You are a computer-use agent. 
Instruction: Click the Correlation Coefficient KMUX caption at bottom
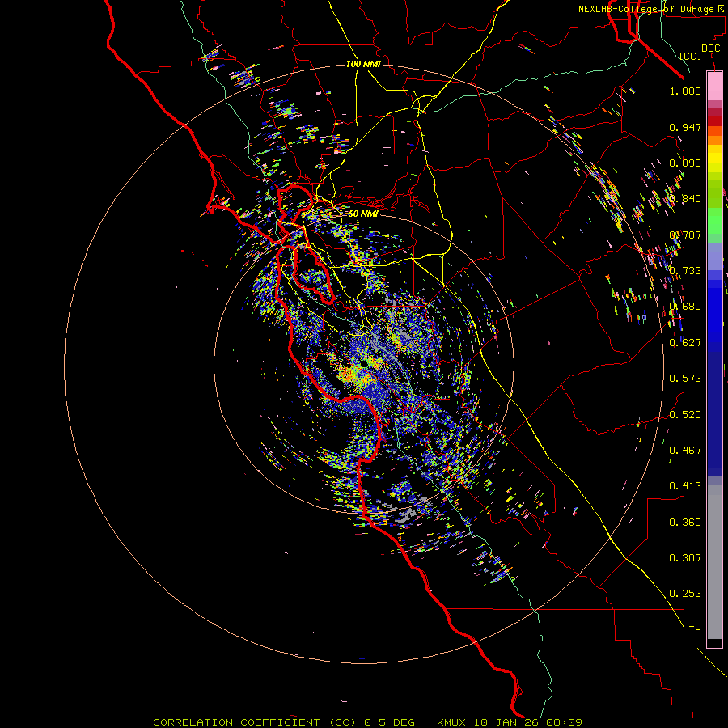[367, 722]
